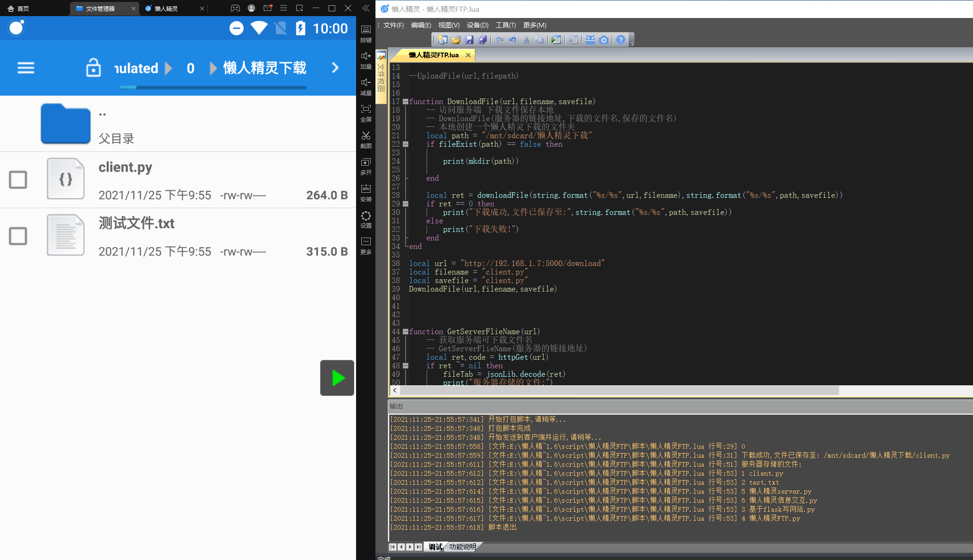Run the script with the green-arrow toolbar icon
The image size is (973, 560).
point(556,40)
